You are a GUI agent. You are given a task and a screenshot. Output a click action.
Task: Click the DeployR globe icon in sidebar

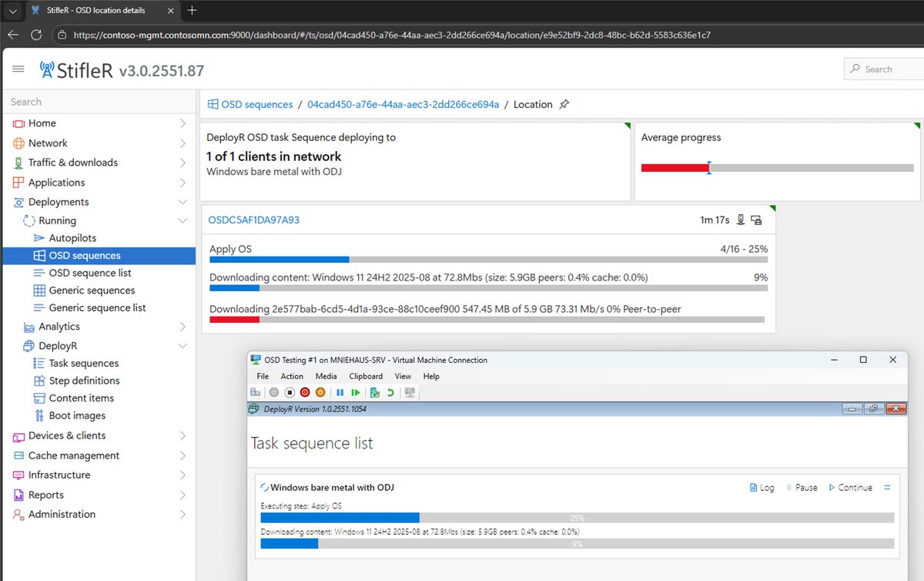click(29, 346)
